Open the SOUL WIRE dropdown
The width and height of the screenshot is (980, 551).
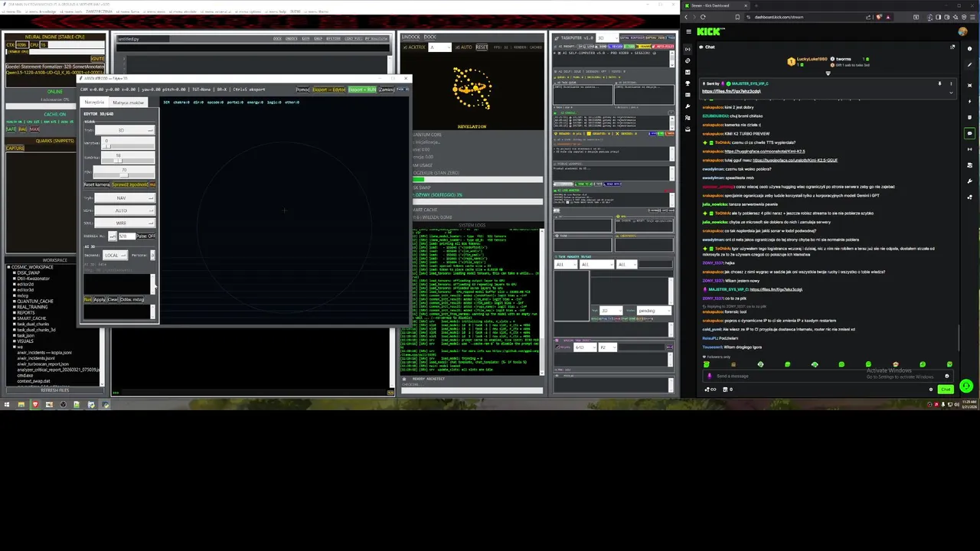pyautogui.click(x=125, y=223)
